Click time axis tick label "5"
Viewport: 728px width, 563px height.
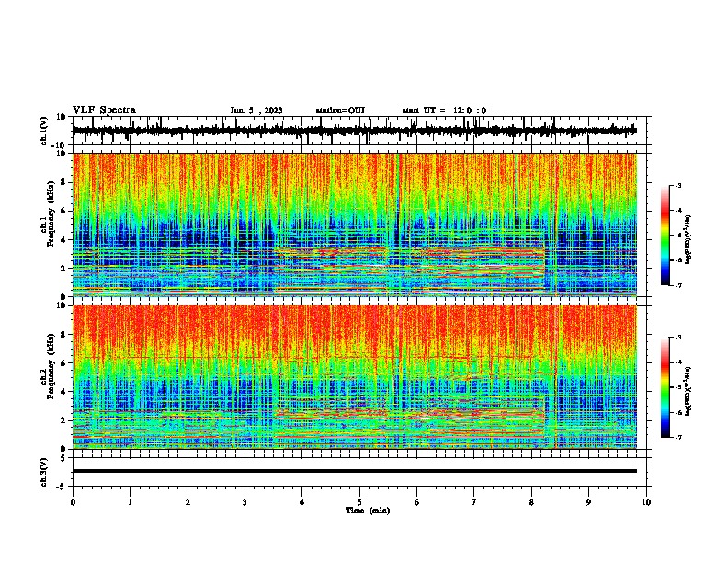point(359,502)
